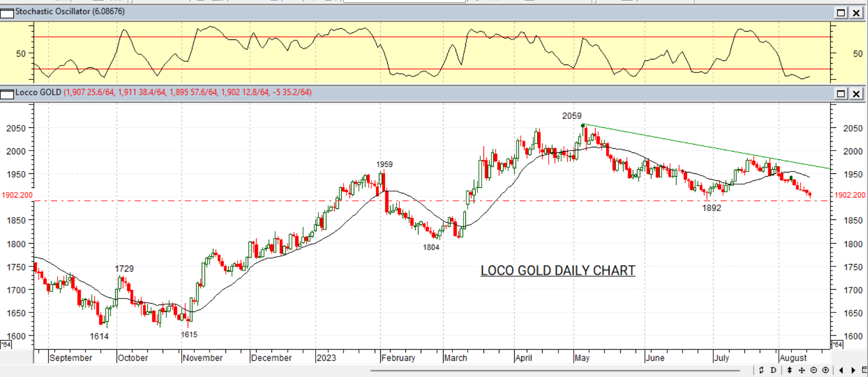
Task: Maximize the Locco GOLD price pane
Action: point(841,94)
